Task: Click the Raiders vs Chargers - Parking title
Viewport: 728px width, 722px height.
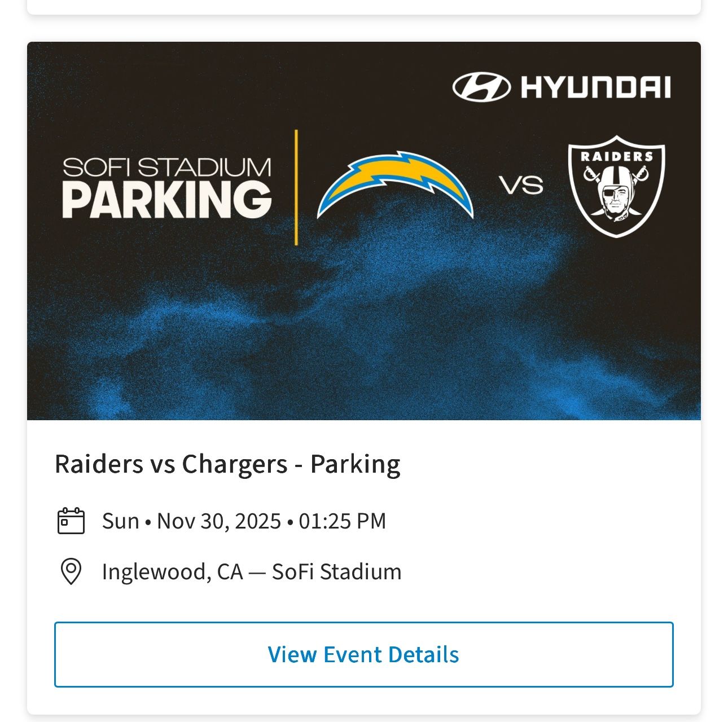Action: pyautogui.click(x=227, y=464)
